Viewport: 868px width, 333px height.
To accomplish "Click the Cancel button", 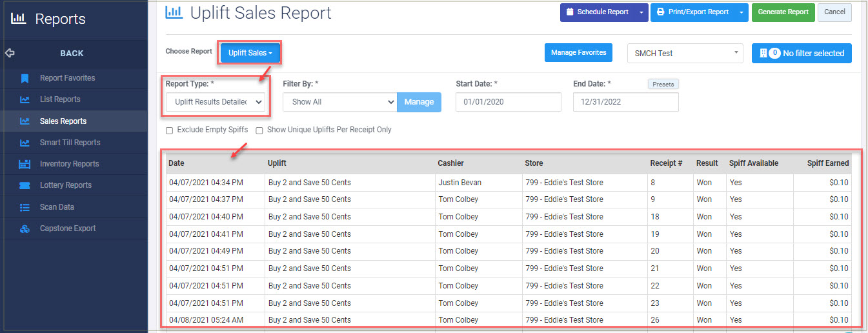I will pyautogui.click(x=834, y=12).
